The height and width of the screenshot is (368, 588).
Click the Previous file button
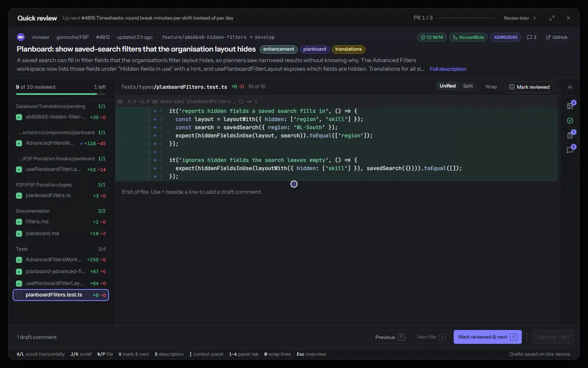[390, 337]
